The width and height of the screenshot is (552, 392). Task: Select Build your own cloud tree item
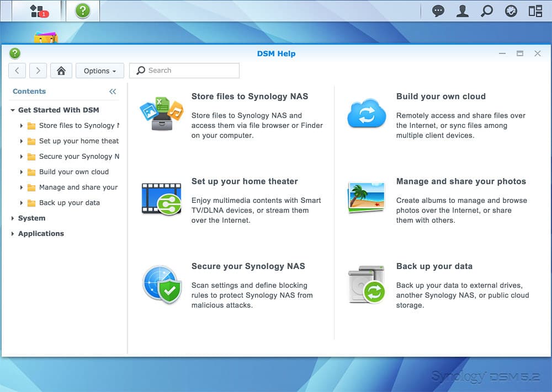pos(74,172)
